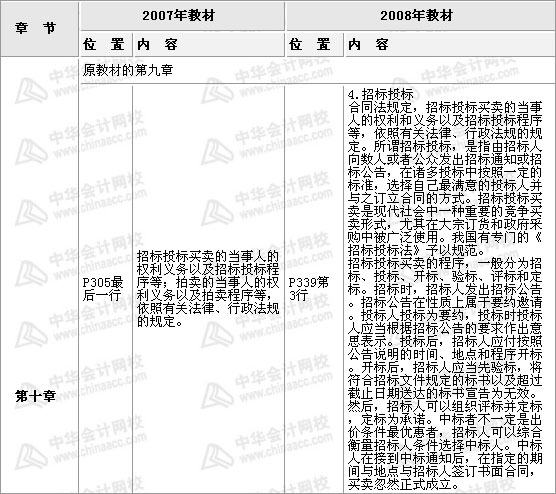Click 2007 content starting 招标投标买卖的当事人的
The height and width of the screenshot is (494, 556).
pos(208,256)
